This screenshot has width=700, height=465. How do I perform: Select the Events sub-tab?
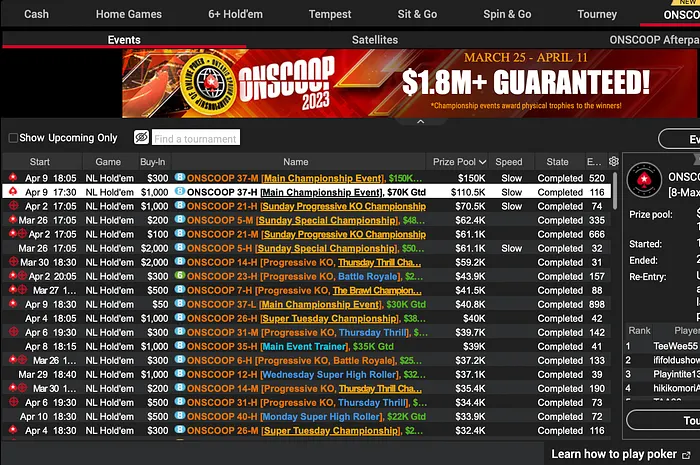tap(124, 40)
